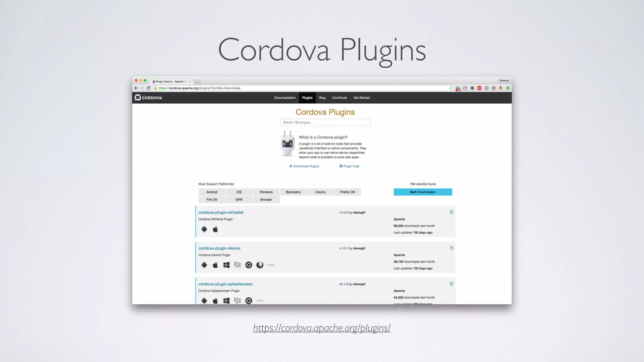Screen dimensions: 644x362
Task: Toggle the WP8 platform filter
Action: pos(239,200)
